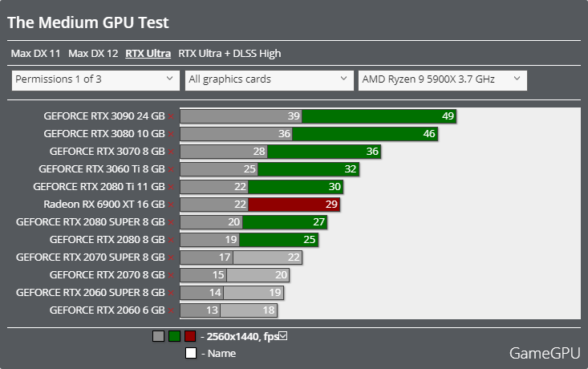The image size is (588, 369).
Task: Click the light gray 18 fps bar for RTX 2060
Action: point(249,310)
